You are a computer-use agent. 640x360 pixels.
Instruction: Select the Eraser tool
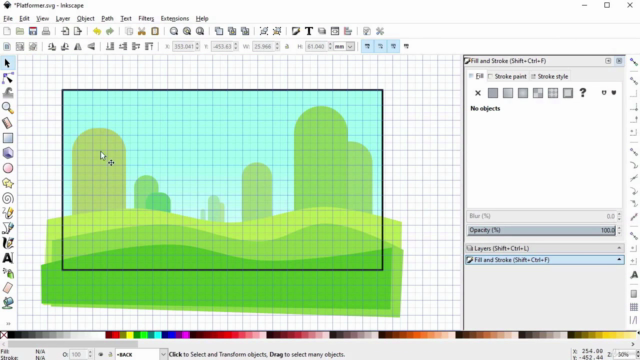(x=7, y=288)
